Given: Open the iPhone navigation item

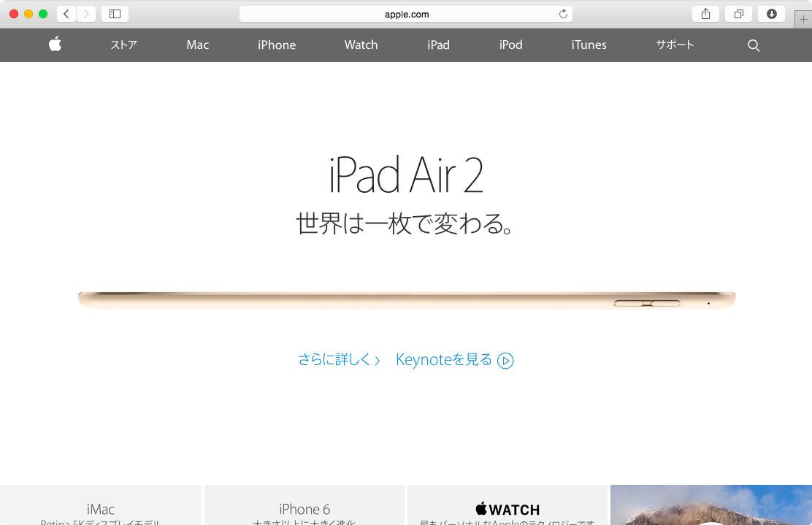Looking at the screenshot, I should pos(277,45).
